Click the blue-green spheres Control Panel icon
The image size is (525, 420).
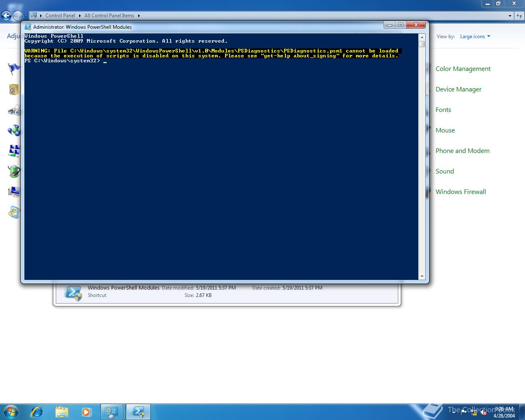(14, 130)
